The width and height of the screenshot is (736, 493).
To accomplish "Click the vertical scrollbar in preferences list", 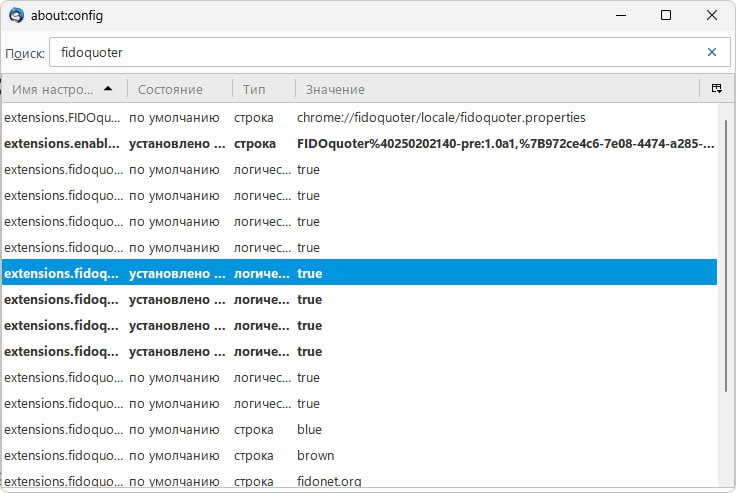I will tap(726, 300).
